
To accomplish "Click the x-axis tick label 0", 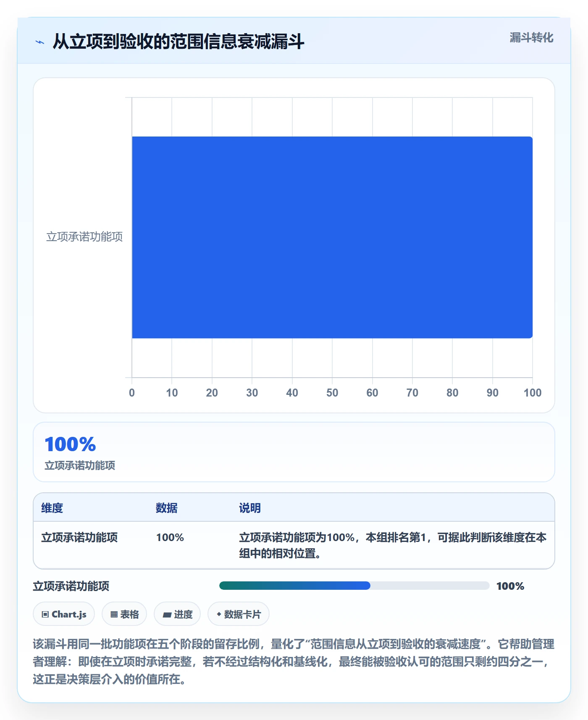I will click(132, 393).
